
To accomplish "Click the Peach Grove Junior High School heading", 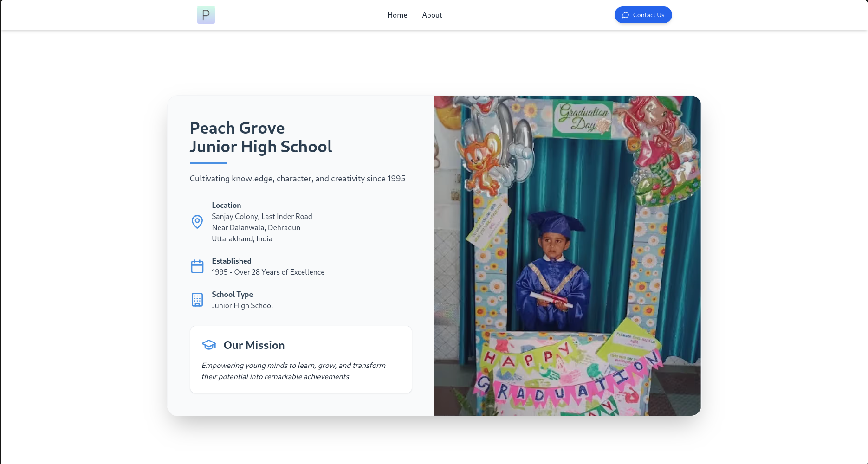I will pyautogui.click(x=261, y=137).
